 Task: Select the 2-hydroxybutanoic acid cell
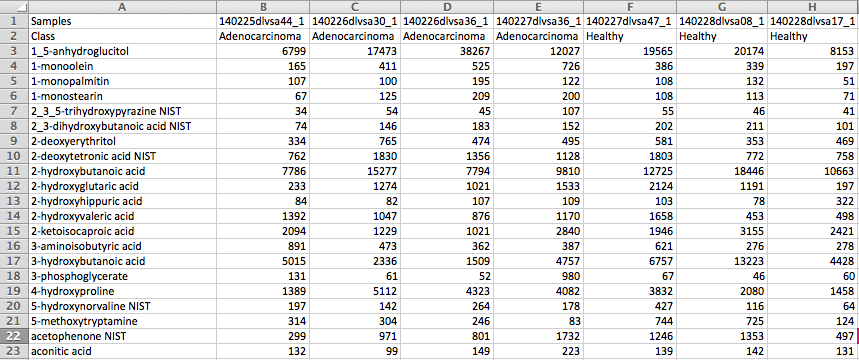(122, 172)
